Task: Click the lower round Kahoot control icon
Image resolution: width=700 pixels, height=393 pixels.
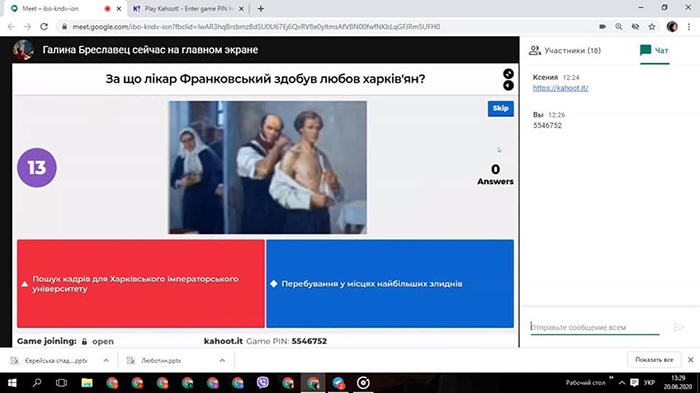Action: [x=508, y=85]
